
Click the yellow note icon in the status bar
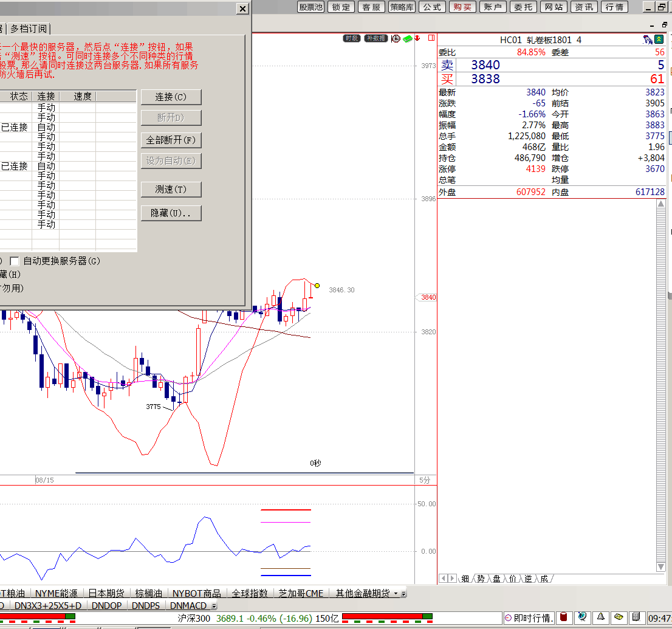(619, 617)
